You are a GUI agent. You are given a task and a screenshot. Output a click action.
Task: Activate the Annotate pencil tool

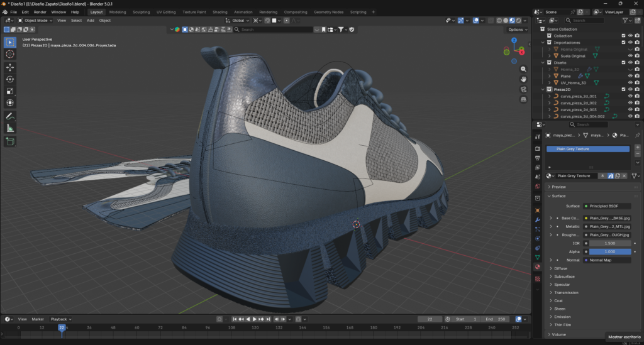click(10, 116)
